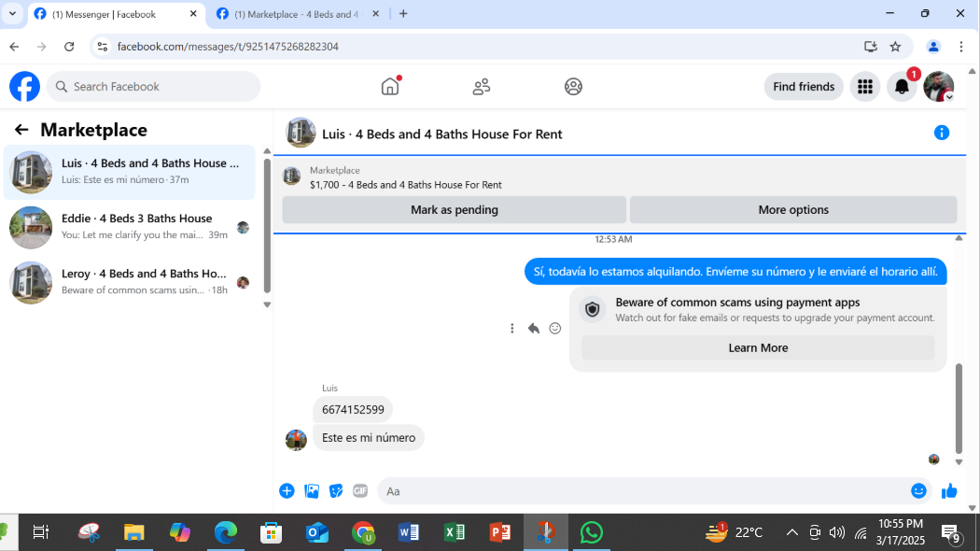Open more message actions with three dots
The height and width of the screenshot is (551, 980).
[x=511, y=329]
